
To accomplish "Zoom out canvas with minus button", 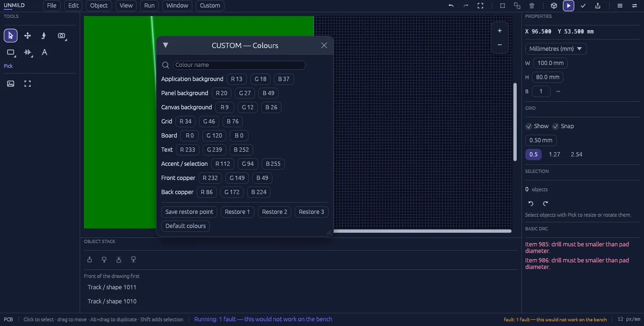I will point(500,45).
